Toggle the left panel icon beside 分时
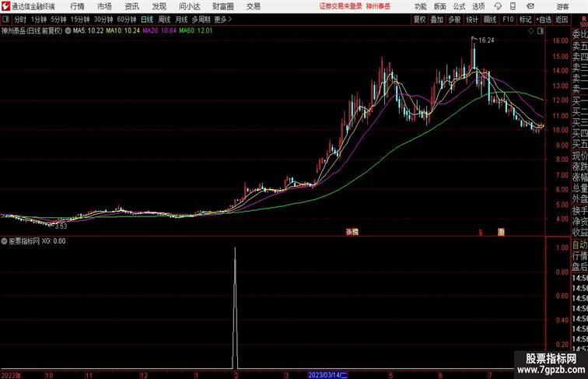Screen dimensions: 588x379 pos(5,19)
